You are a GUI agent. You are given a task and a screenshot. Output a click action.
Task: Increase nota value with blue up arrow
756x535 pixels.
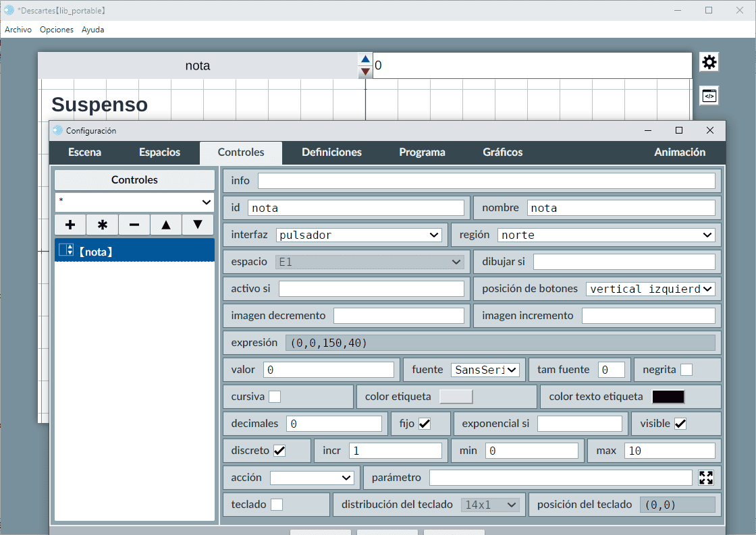(x=365, y=59)
